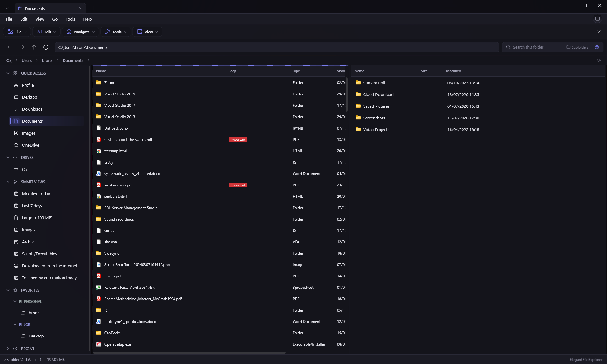Collapse the Quick Access section
The height and width of the screenshot is (364, 607).
pos(8,73)
